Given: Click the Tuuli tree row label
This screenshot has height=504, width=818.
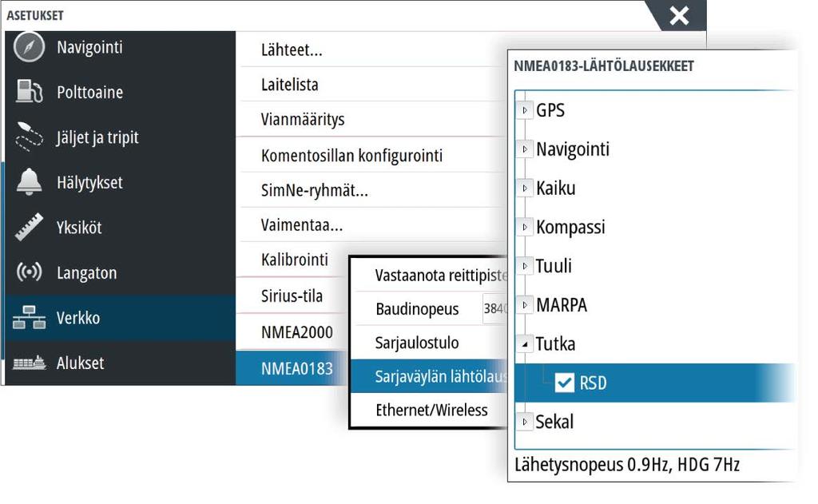Looking at the screenshot, I should 554,265.
